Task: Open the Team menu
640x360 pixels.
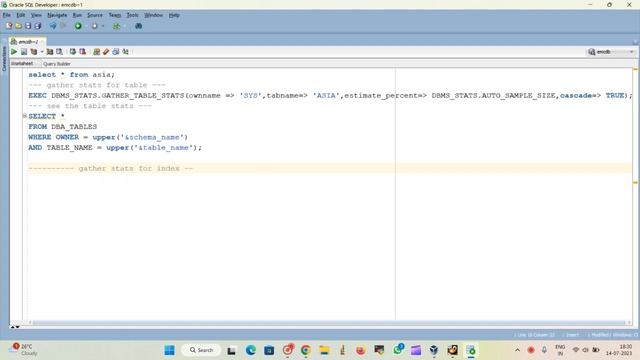Action: click(115, 15)
